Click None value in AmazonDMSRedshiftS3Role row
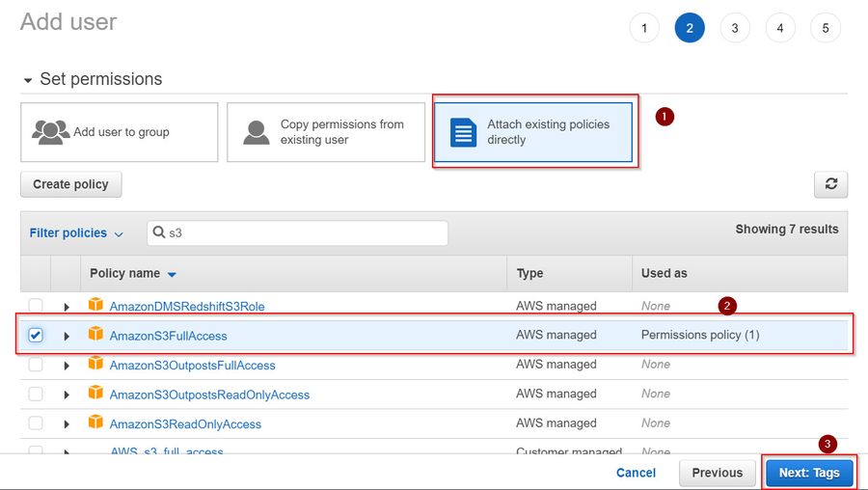Viewport: 868px width, 490px height. click(656, 306)
